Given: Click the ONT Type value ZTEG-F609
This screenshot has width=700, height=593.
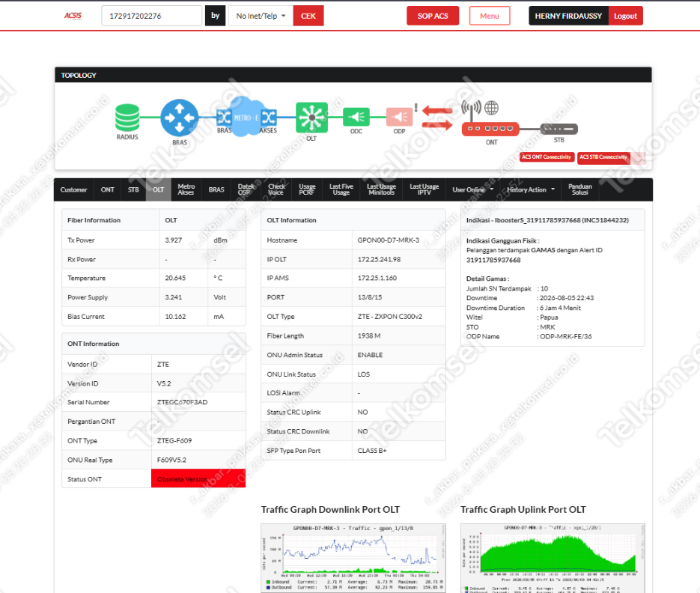Looking at the screenshot, I should point(174,441).
